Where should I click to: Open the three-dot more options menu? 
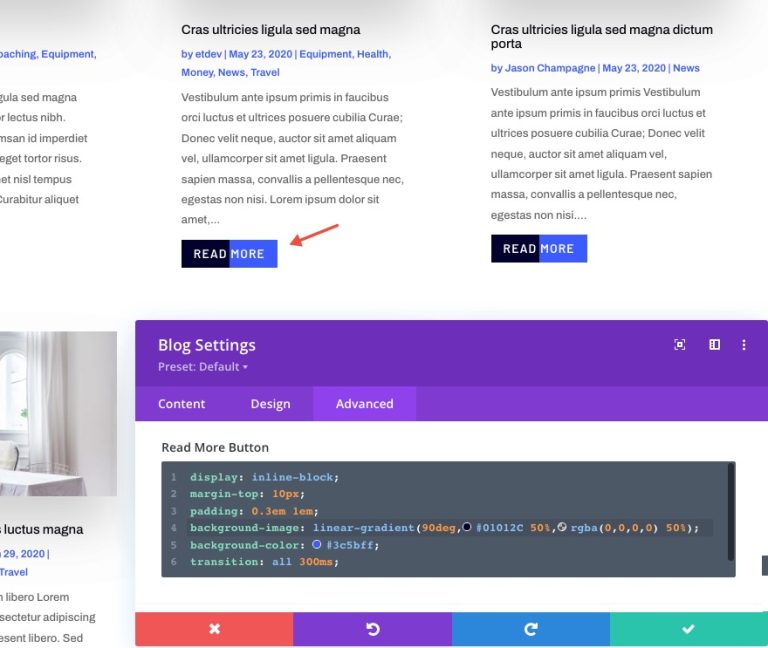[x=744, y=345]
